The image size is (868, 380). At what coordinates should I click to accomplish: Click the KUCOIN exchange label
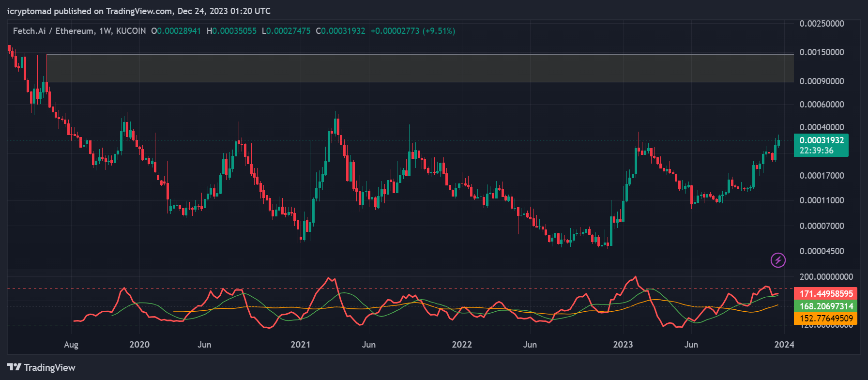131,31
